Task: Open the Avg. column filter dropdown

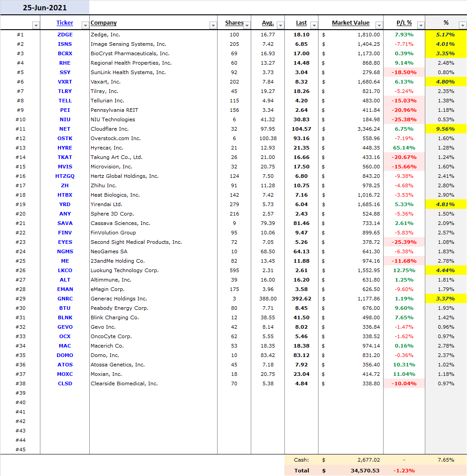Action: click(x=280, y=26)
